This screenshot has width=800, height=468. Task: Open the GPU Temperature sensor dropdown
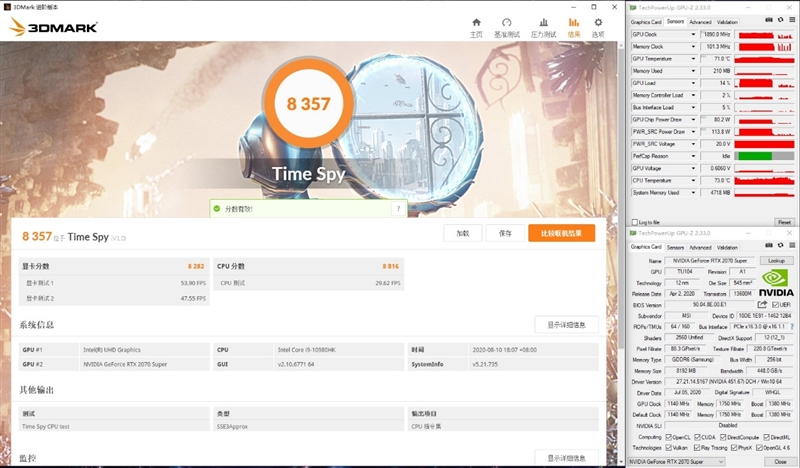[693, 59]
